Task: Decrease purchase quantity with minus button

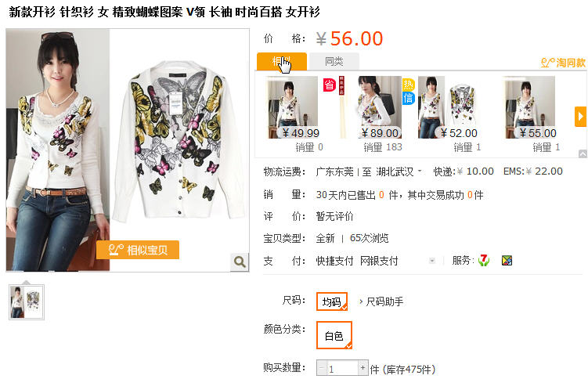Action: [x=321, y=368]
